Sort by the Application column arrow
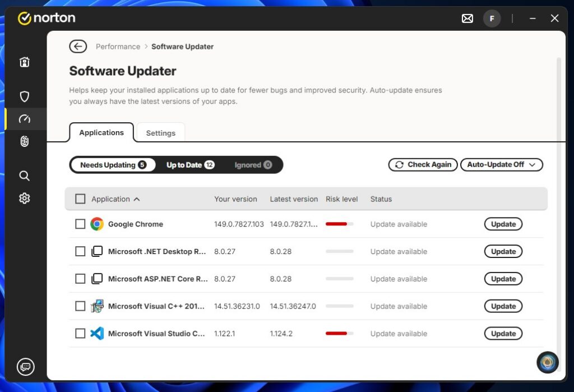574x392 pixels. pyautogui.click(x=137, y=199)
